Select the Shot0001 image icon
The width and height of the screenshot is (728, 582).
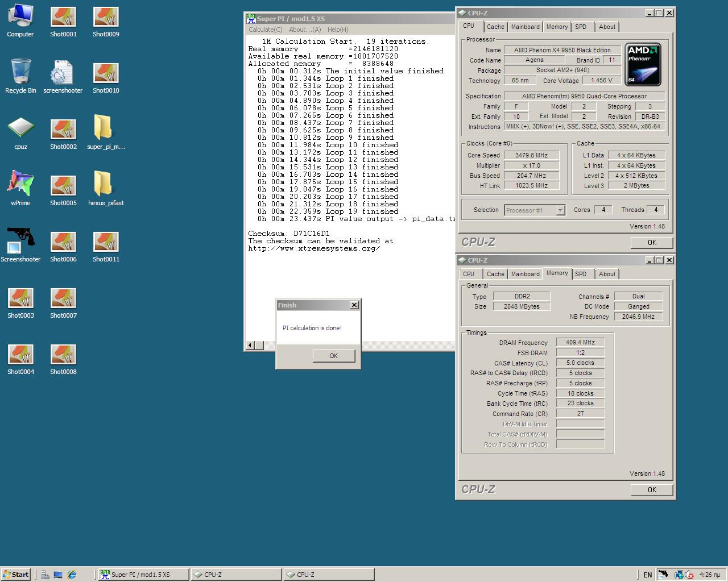click(x=63, y=22)
